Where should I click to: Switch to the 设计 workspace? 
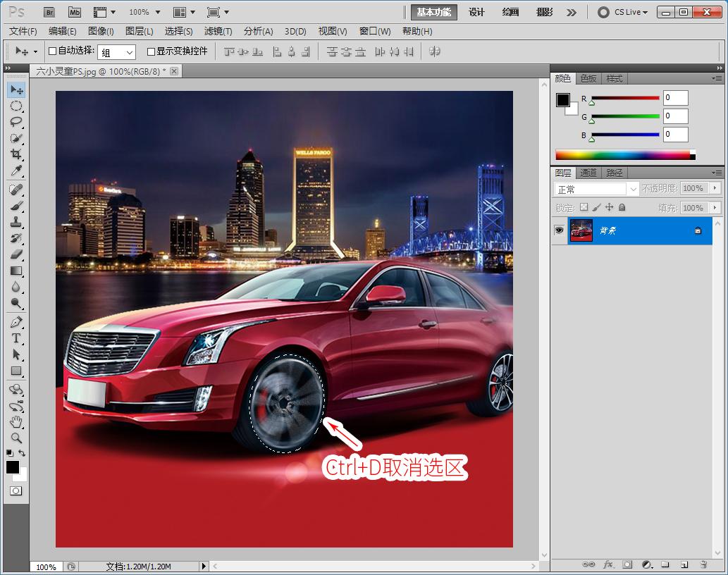pos(476,12)
